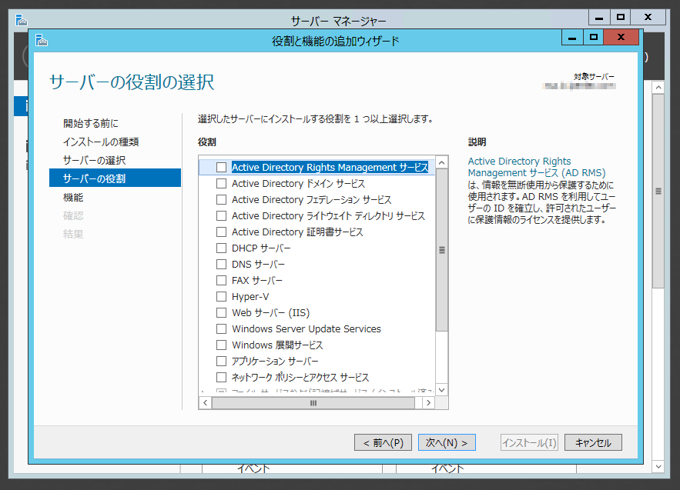680x490 pixels.
Task: Enable Active Directory ドメイン サービス checkbox
Action: coord(221,183)
